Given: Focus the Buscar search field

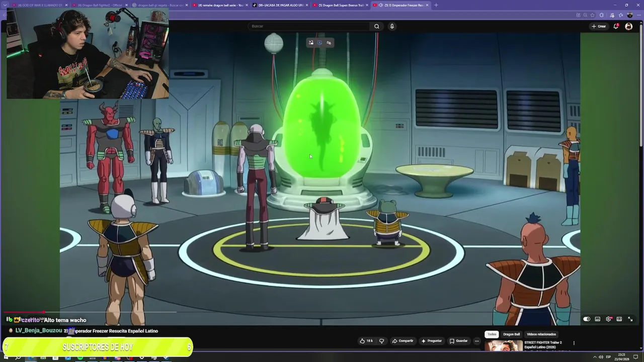Looking at the screenshot, I should coord(310,26).
